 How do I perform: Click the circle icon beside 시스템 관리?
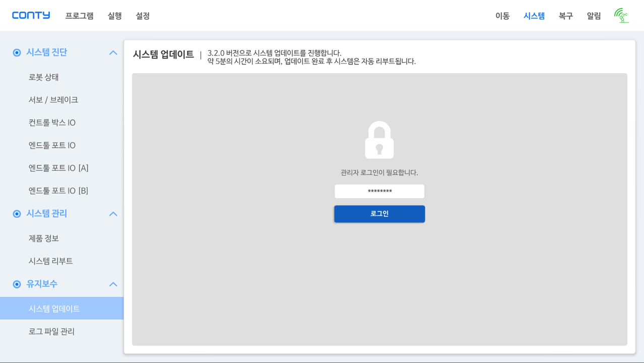pos(17,214)
